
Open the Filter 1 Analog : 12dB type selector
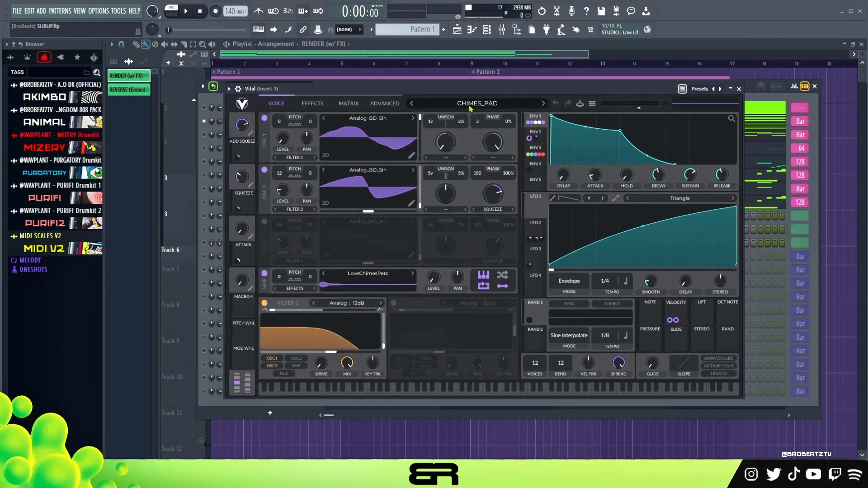347,303
